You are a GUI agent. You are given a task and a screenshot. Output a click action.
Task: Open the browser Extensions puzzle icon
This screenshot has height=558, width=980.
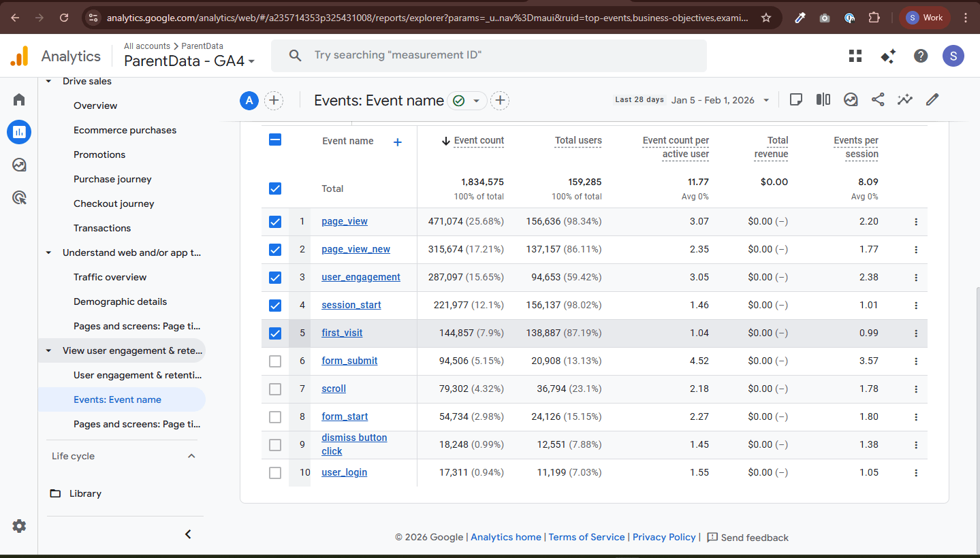[x=874, y=18]
